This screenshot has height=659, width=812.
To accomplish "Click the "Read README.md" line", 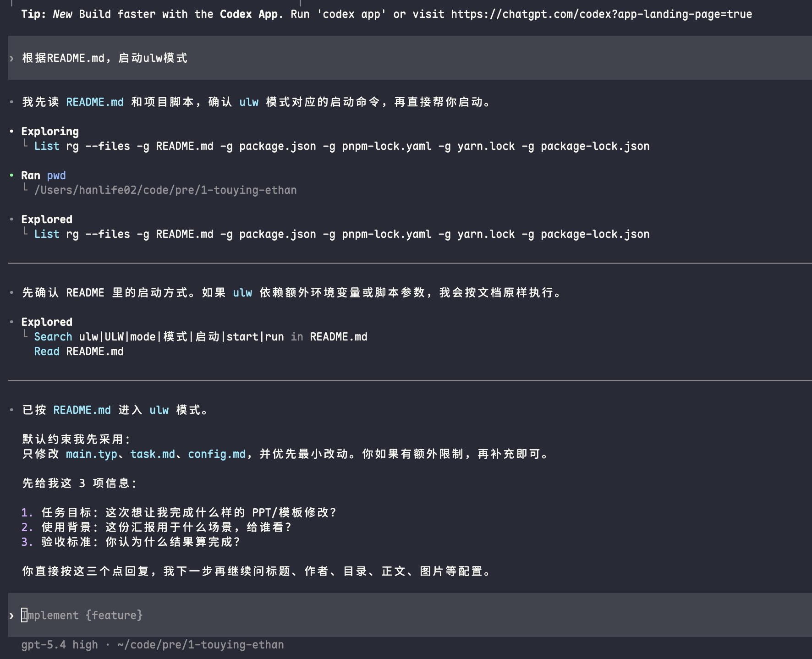I will pyautogui.click(x=79, y=351).
